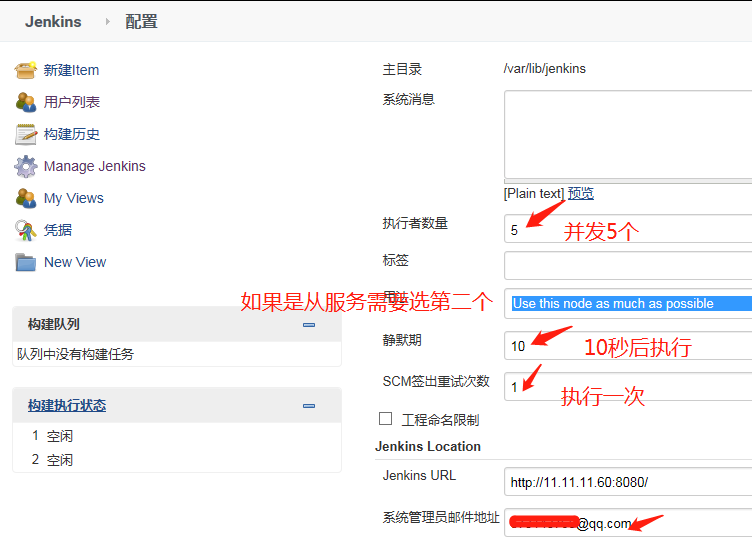
Task: Focus the 系统管理员邮件地址 input field
Action: 628,523
